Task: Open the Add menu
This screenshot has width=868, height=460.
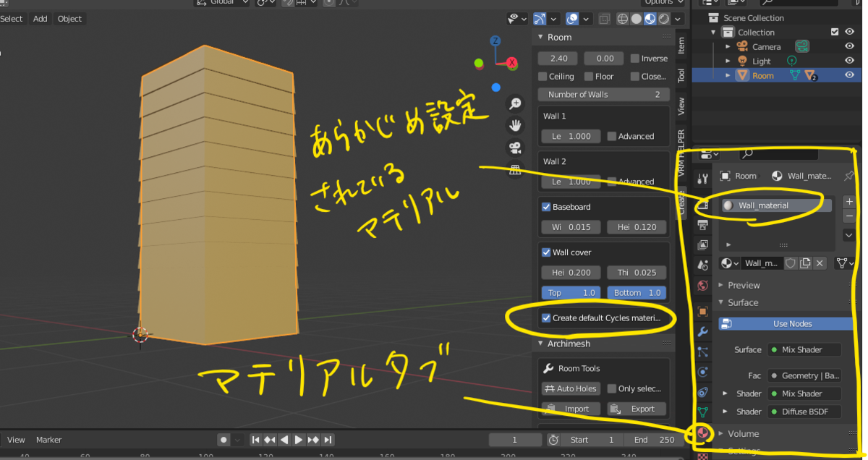Action: point(41,19)
